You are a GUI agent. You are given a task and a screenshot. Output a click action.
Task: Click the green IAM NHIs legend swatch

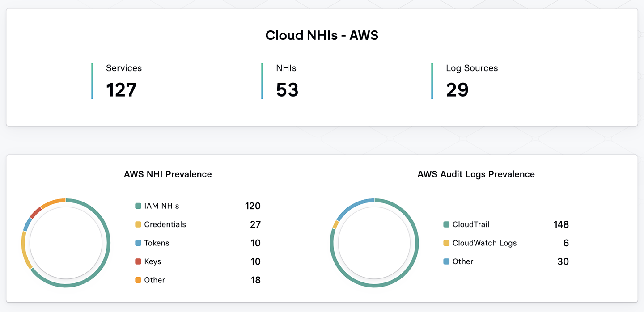click(138, 206)
